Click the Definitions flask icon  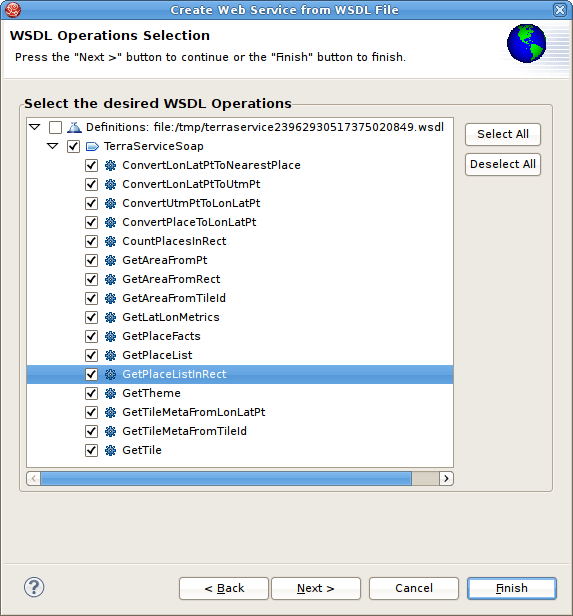coord(74,127)
